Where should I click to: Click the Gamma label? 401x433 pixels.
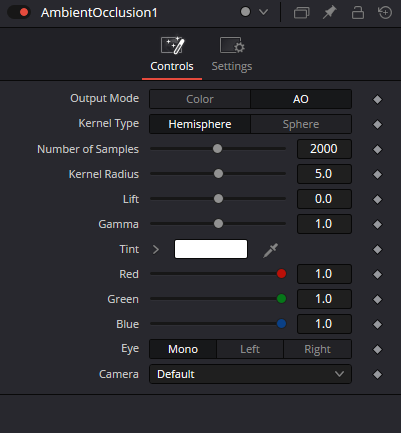click(x=118, y=224)
